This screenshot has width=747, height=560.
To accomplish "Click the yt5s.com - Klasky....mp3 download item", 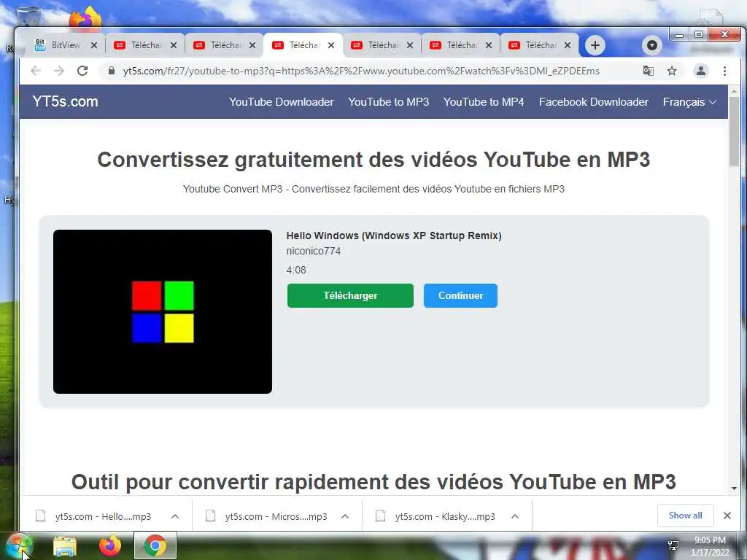I will tap(447, 516).
